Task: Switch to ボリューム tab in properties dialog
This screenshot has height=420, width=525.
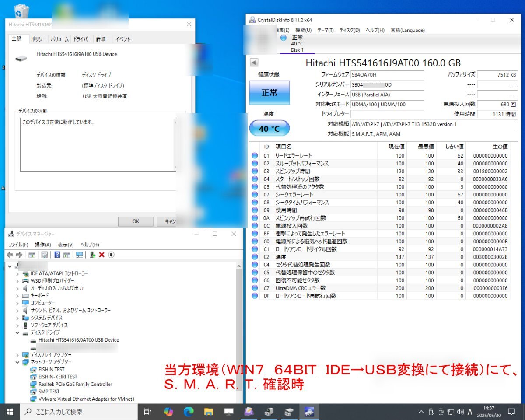Action: click(x=59, y=39)
